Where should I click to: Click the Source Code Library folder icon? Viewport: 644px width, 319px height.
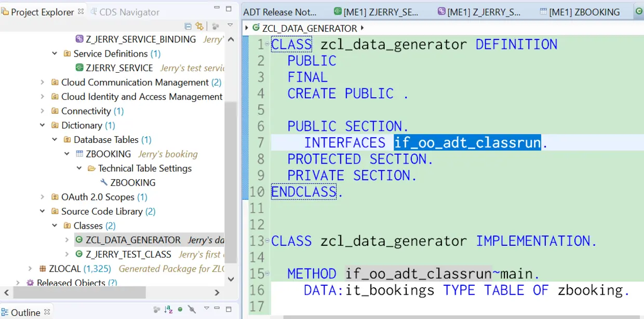(55, 211)
